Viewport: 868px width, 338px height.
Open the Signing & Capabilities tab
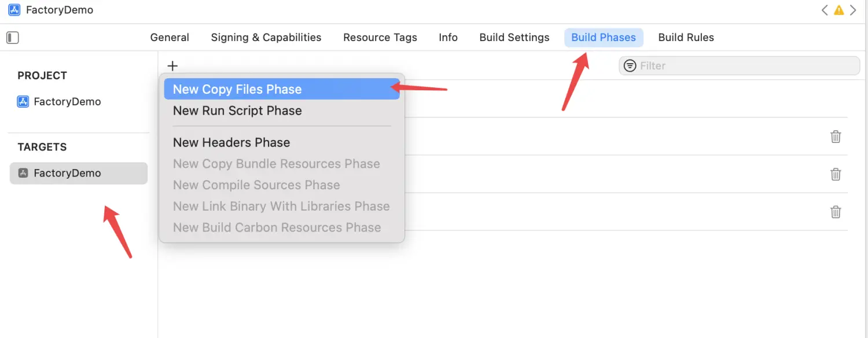266,38
